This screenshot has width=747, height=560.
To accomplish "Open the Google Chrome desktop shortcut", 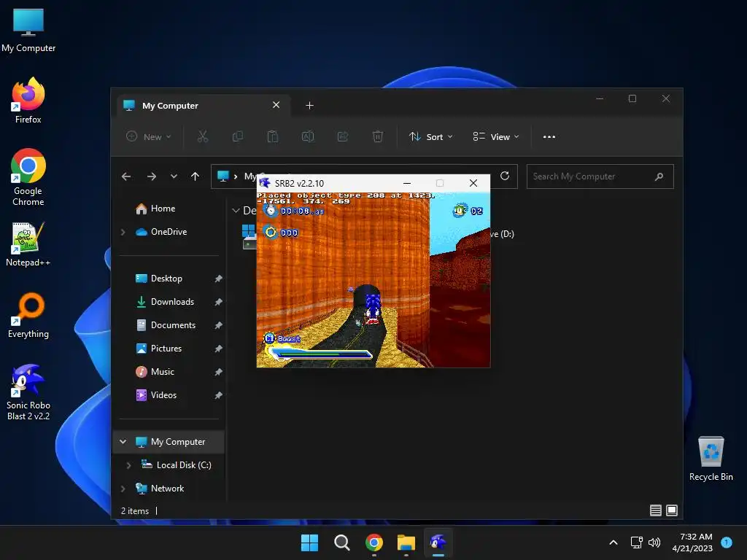I will (28, 177).
